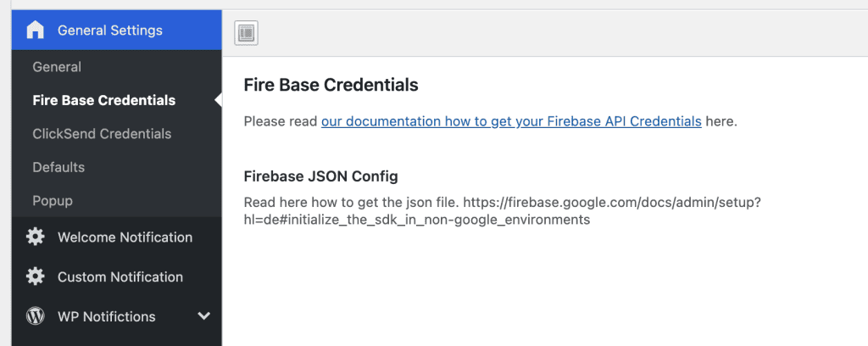Click the expand-all sections icon button in top bar
The image size is (868, 346).
click(x=247, y=33)
